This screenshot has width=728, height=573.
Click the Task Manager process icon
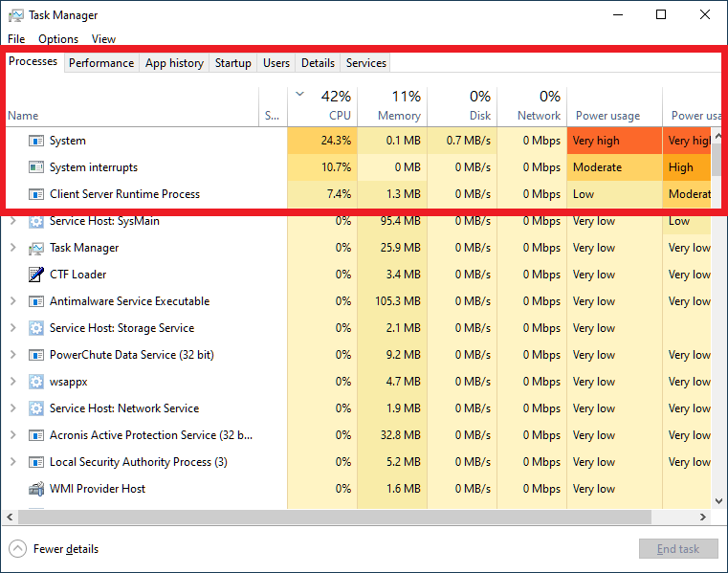(x=36, y=248)
